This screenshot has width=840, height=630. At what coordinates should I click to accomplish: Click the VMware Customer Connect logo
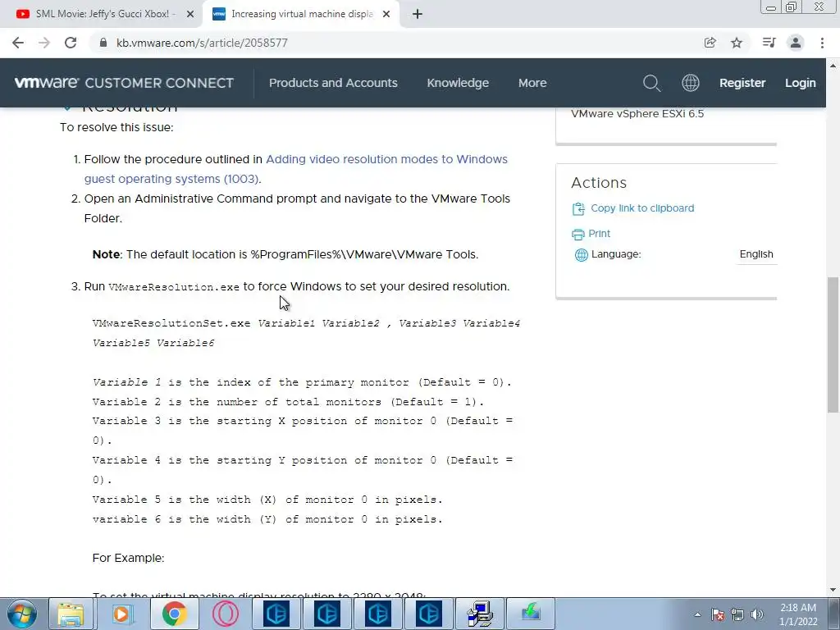[x=125, y=83]
